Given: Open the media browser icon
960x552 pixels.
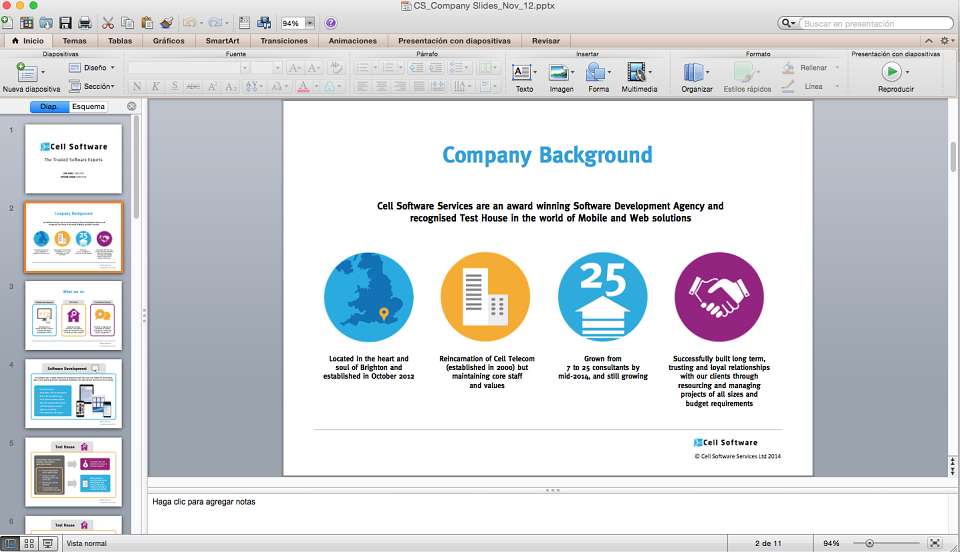Looking at the screenshot, I should pyautogui.click(x=264, y=23).
